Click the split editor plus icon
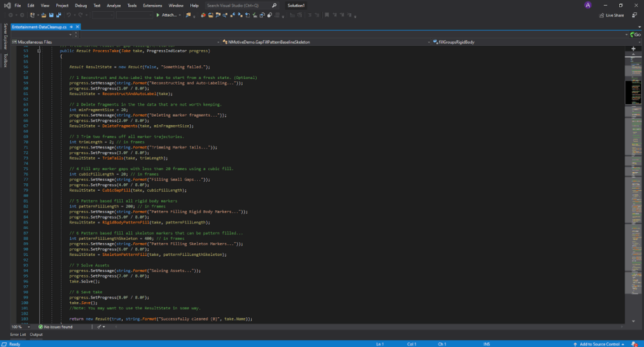This screenshot has width=644, height=347. pos(633,49)
